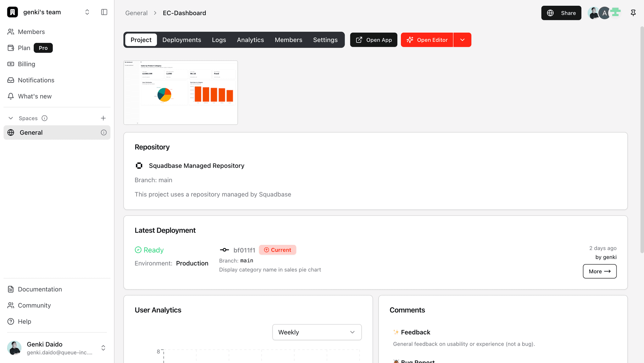Open What's new bell item
This screenshot has height=363, width=644.
(35, 96)
